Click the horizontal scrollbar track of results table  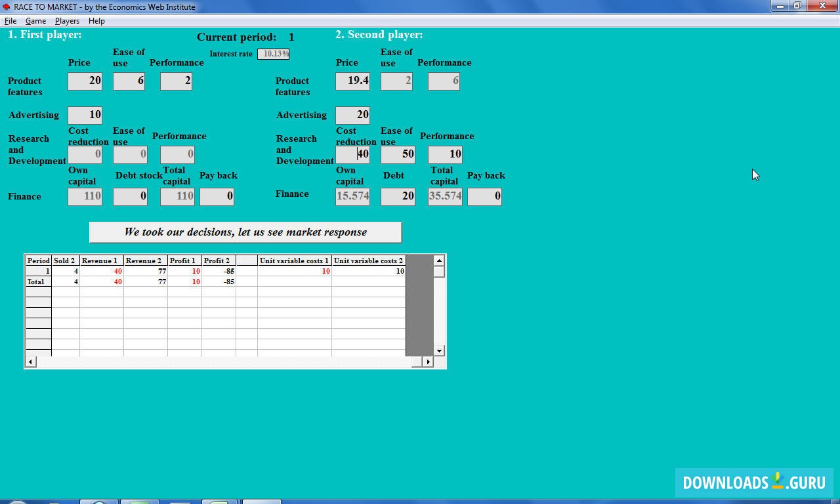click(223, 362)
